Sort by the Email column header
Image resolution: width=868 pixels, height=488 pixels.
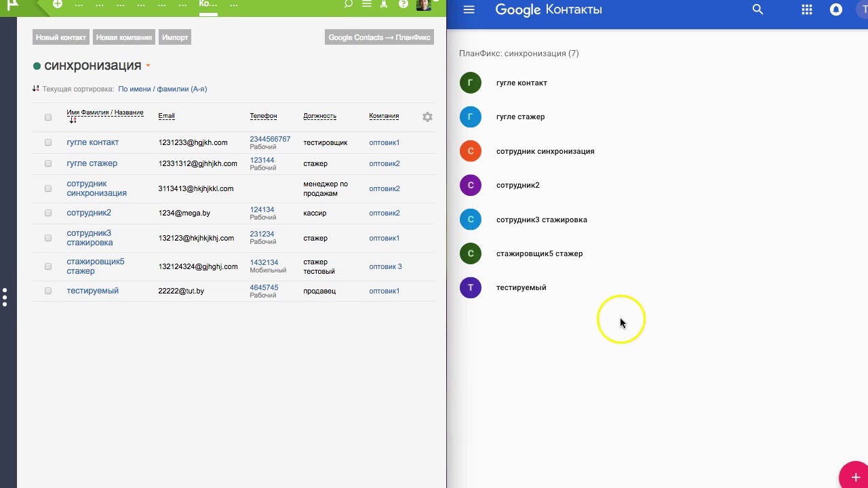tap(166, 116)
